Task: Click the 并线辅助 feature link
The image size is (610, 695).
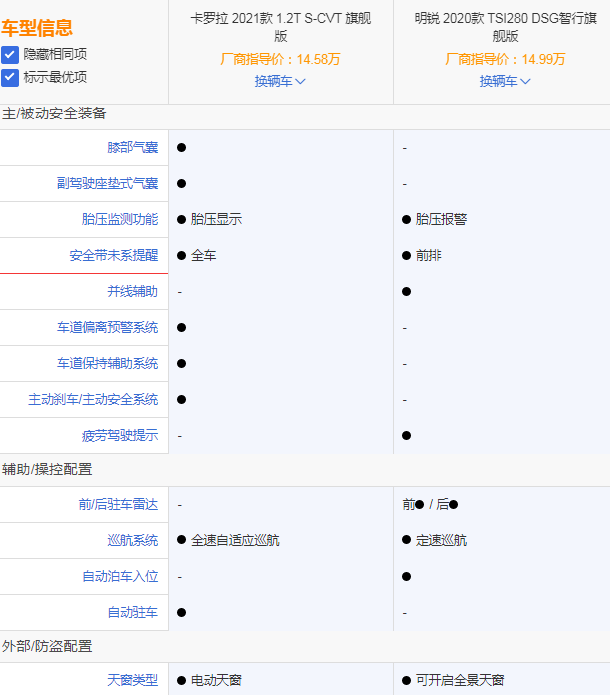Action: point(132,292)
